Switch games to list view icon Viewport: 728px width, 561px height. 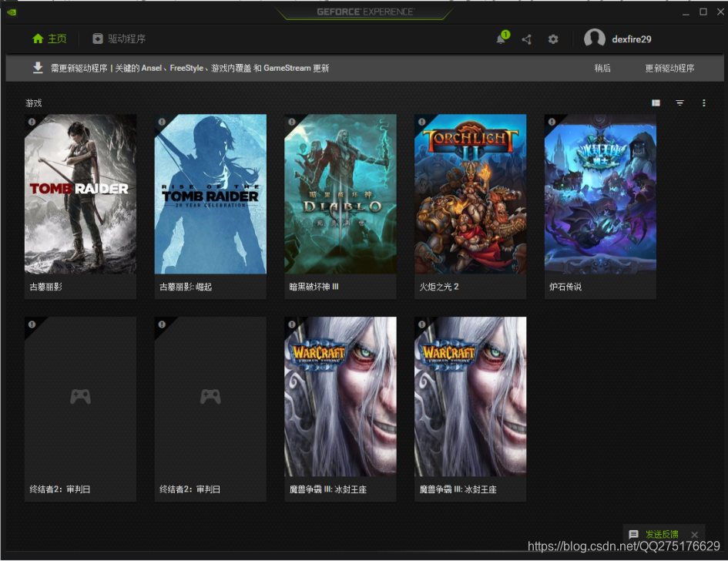point(656,102)
